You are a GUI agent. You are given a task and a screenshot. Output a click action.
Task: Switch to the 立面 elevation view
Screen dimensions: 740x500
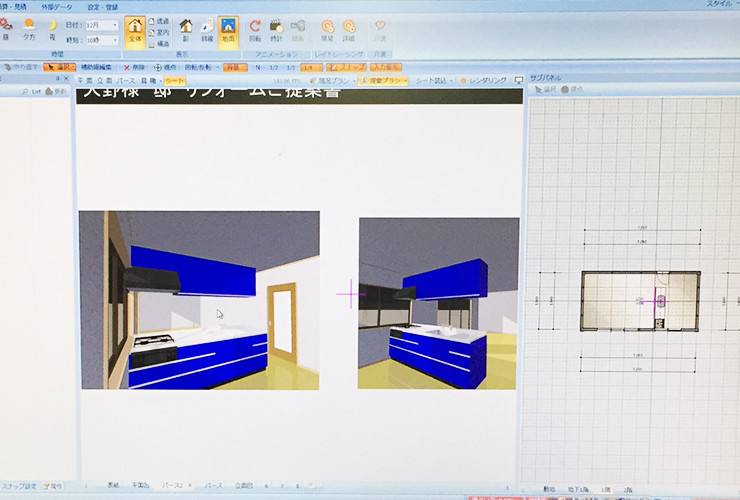104,81
